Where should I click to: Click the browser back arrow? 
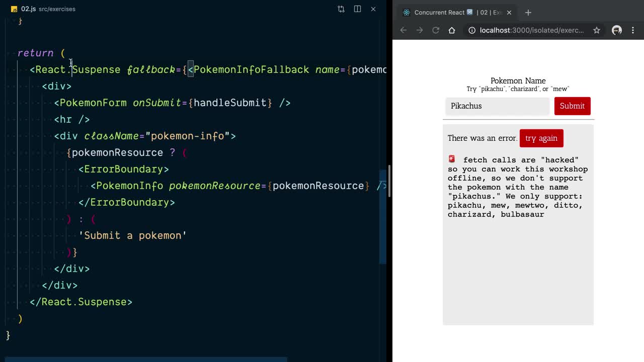(403, 30)
